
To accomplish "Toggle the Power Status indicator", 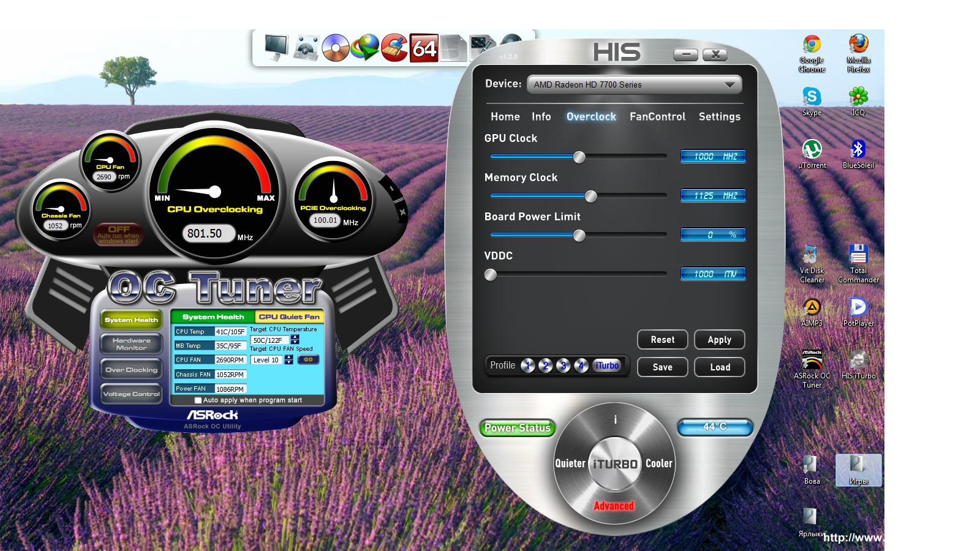I will pyautogui.click(x=518, y=428).
